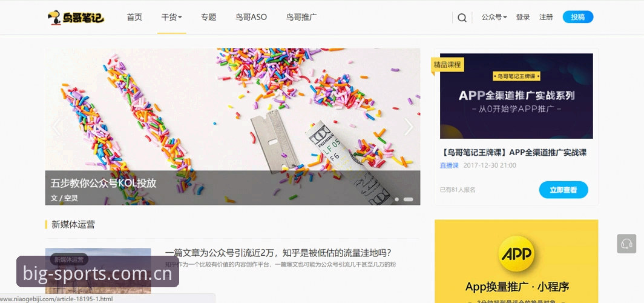
Task: Open the 专题 nav item
Action: coord(208,17)
